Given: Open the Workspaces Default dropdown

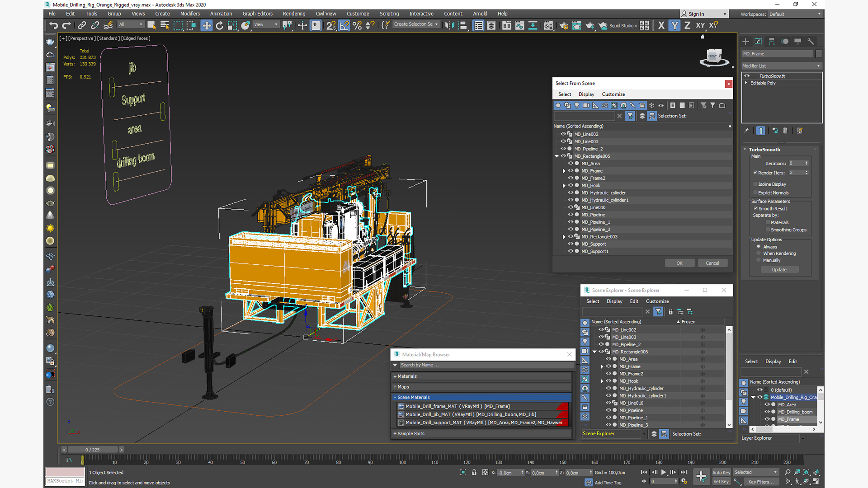Looking at the screenshot, I should [x=795, y=14].
